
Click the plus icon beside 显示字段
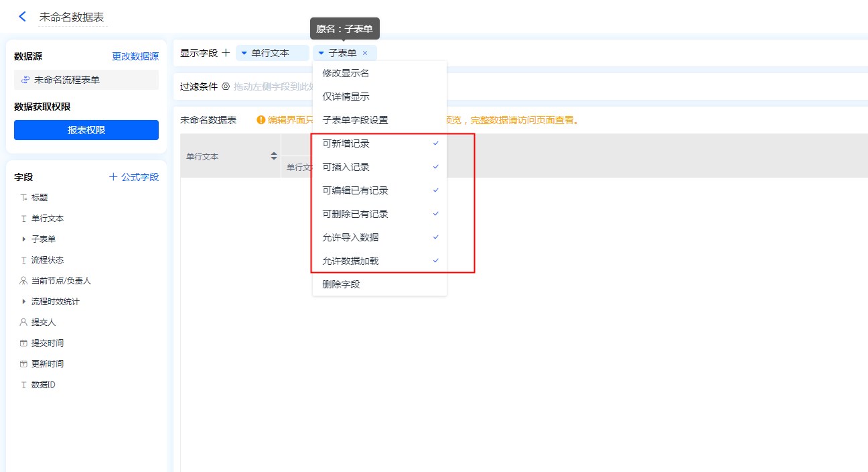click(x=226, y=53)
